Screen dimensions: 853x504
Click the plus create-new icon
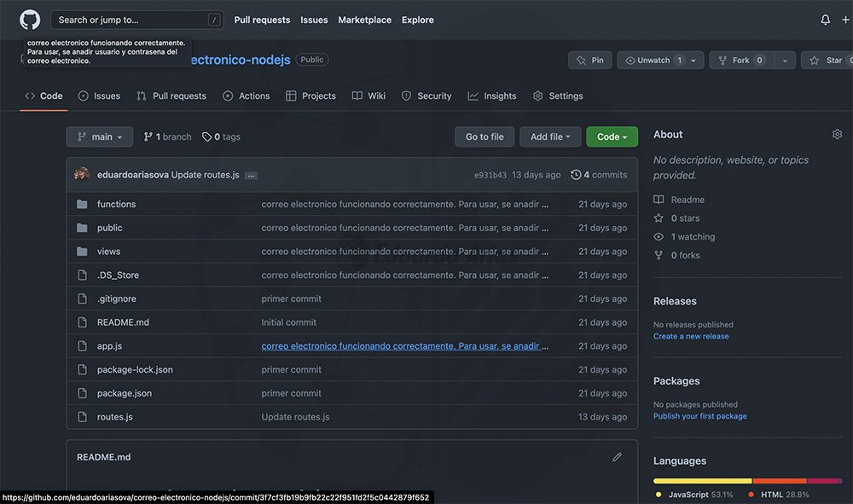[845, 20]
